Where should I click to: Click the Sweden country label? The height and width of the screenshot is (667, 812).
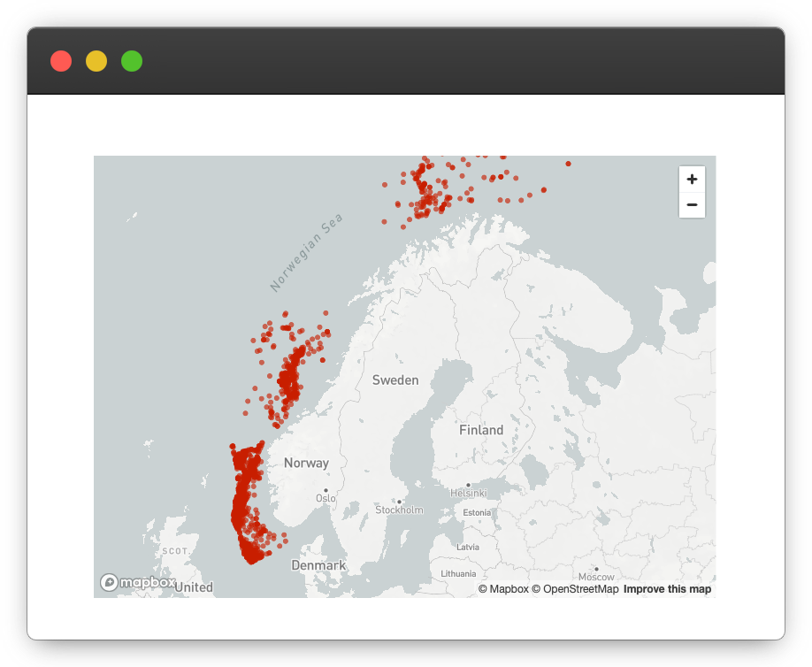[x=395, y=379]
